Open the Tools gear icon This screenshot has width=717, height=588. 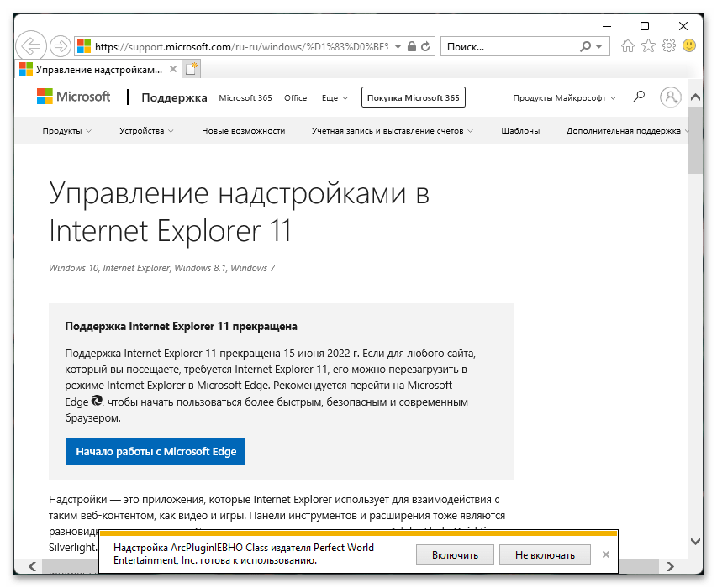[x=668, y=45]
